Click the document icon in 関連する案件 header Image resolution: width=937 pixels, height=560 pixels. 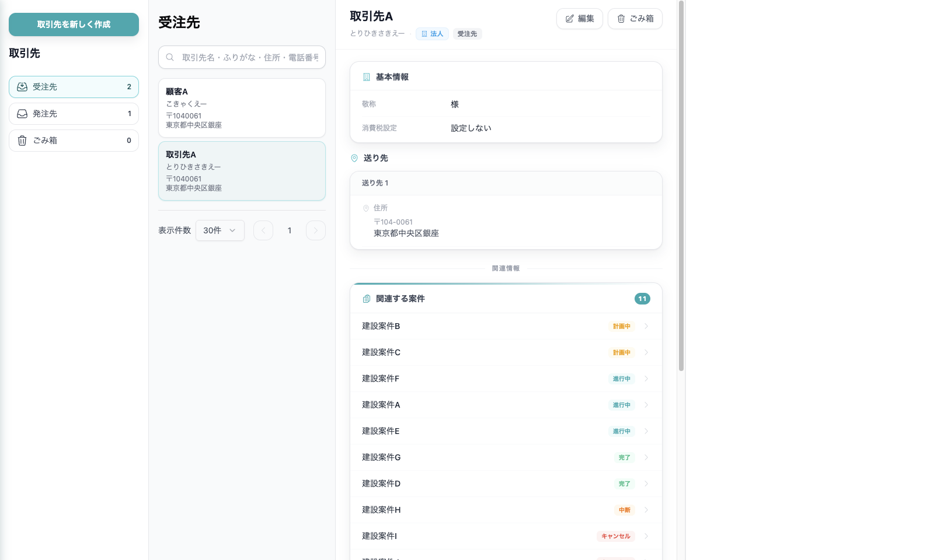[x=366, y=298]
